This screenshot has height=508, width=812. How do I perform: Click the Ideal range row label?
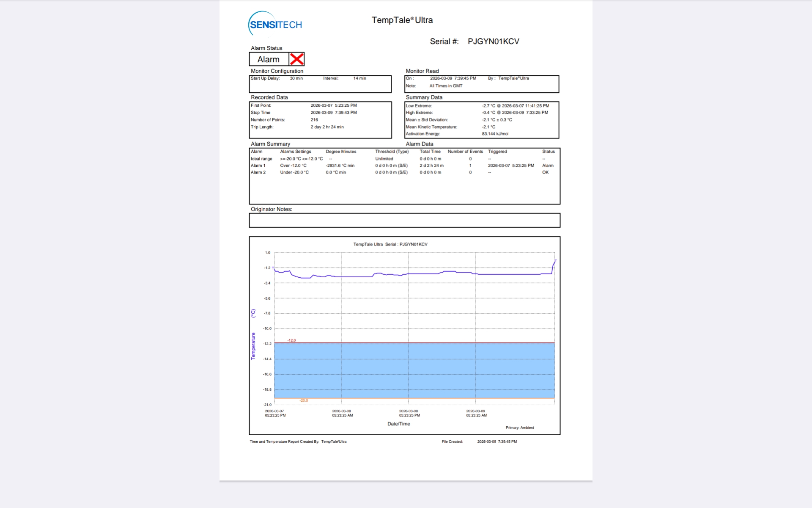[x=261, y=159]
